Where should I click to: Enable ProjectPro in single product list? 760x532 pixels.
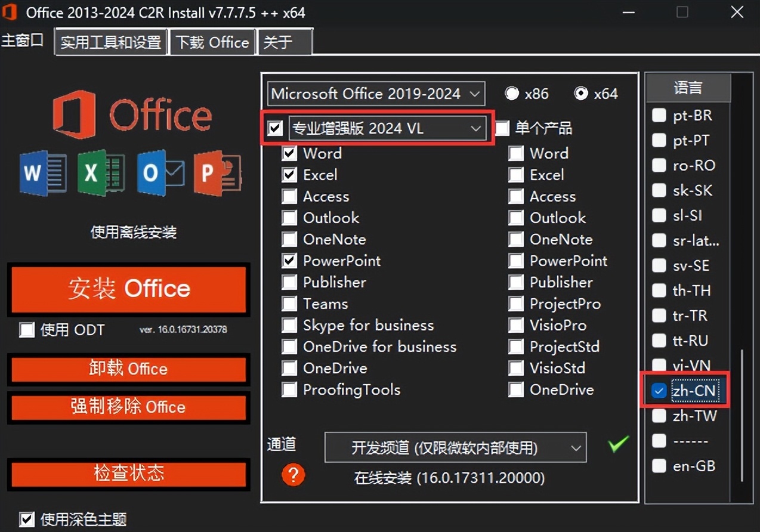click(x=516, y=304)
